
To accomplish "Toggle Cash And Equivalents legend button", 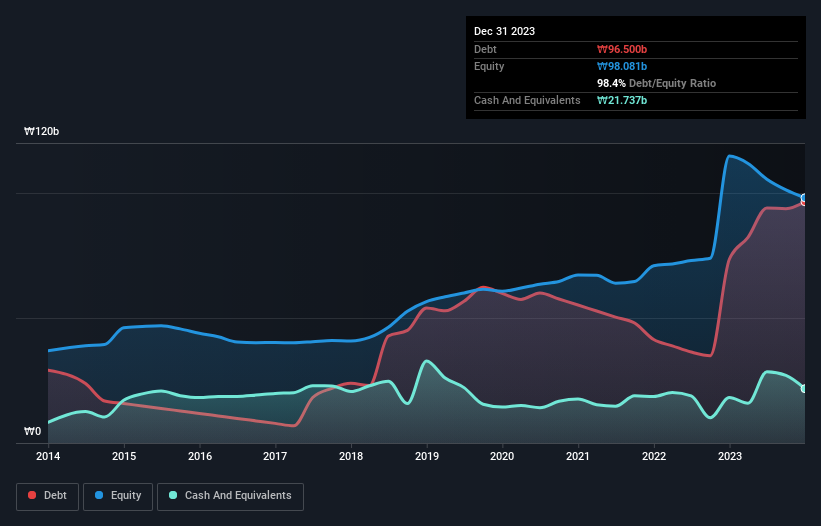I will pos(230,496).
